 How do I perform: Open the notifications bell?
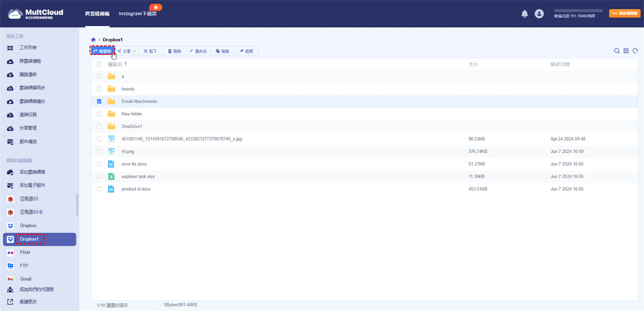click(525, 14)
